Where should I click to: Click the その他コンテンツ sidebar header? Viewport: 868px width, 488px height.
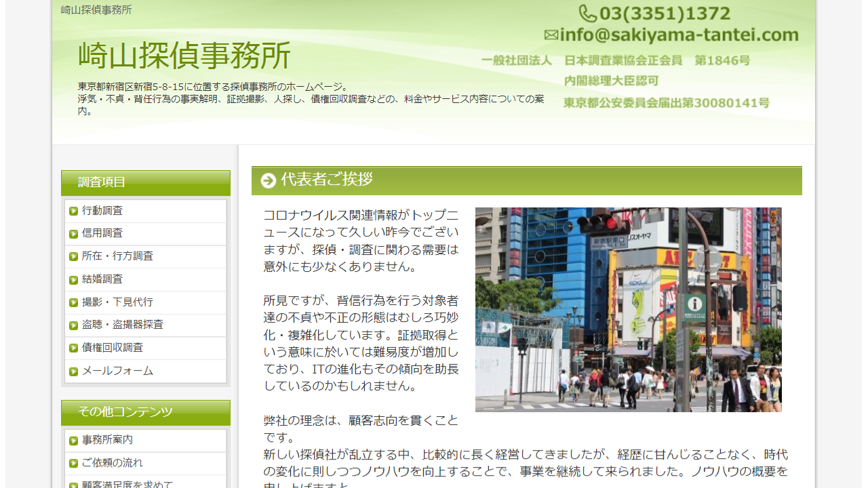click(x=111, y=412)
